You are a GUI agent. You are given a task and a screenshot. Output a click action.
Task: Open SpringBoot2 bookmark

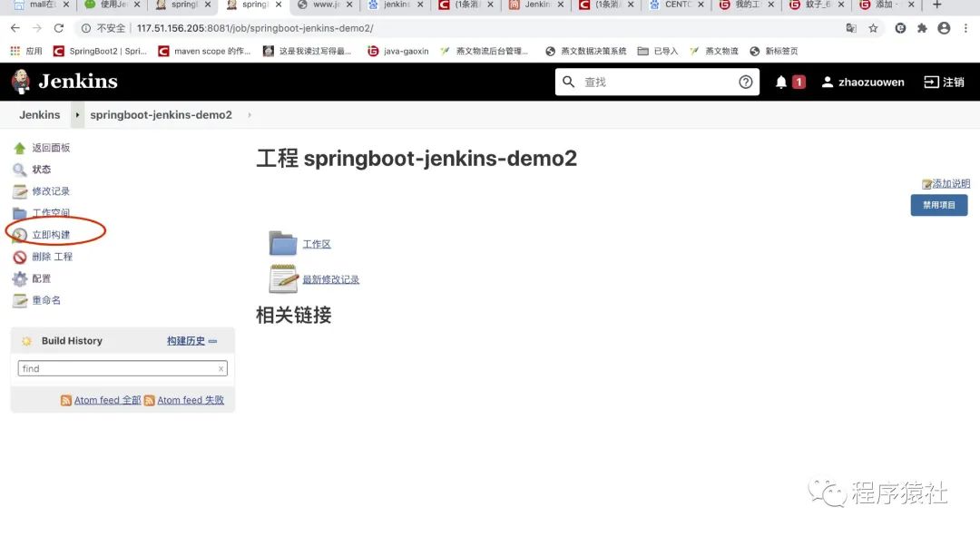coord(100,51)
